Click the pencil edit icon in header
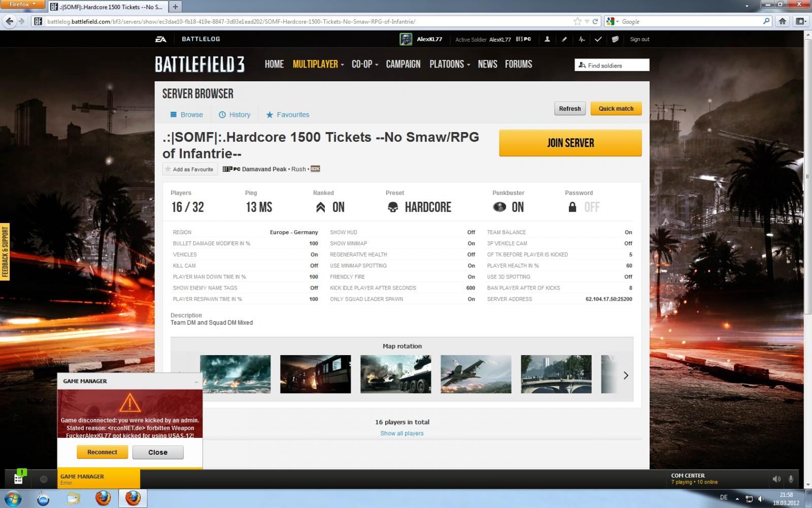The width and height of the screenshot is (812, 508). pos(564,39)
